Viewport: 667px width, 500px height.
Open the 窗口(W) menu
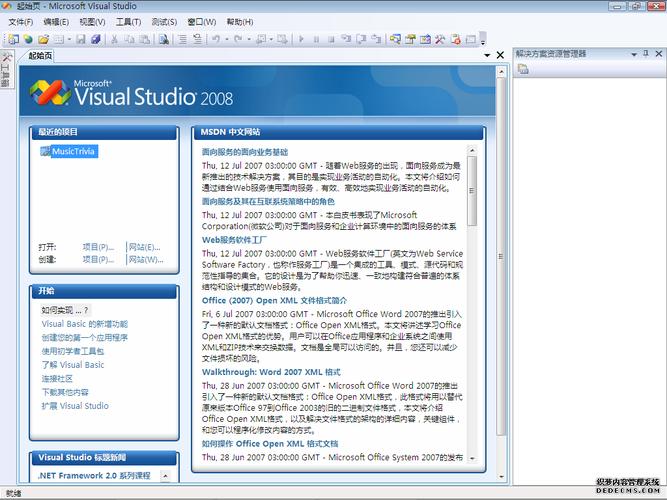[202, 22]
